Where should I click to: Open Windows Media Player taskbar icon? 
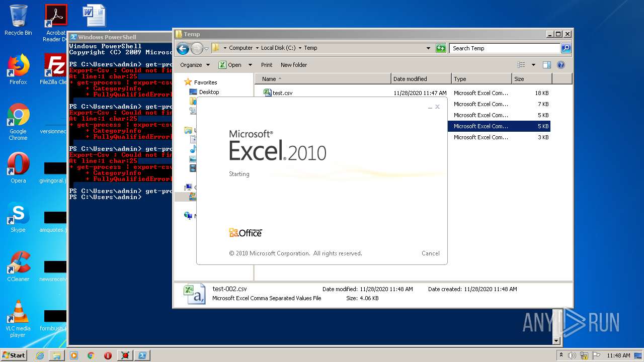74,355
